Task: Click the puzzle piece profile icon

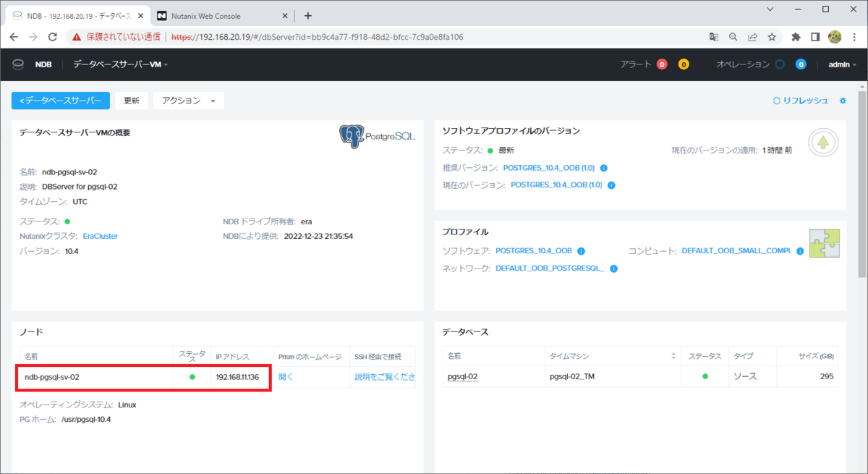Action: coord(825,244)
